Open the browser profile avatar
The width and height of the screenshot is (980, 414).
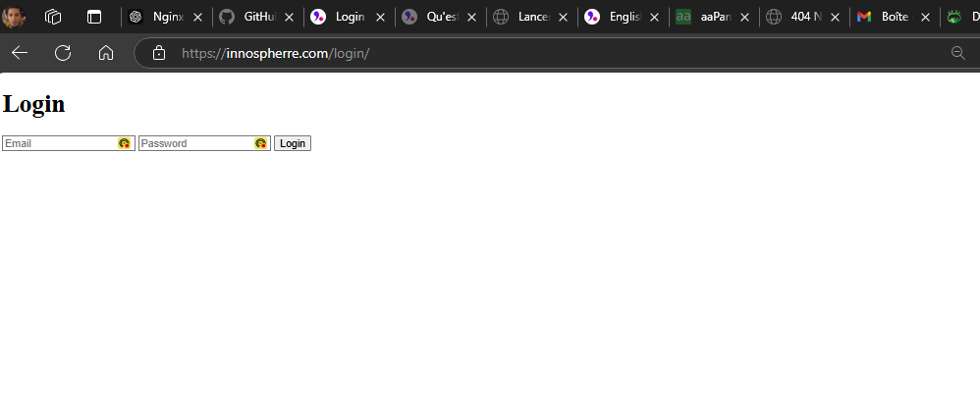tap(13, 17)
